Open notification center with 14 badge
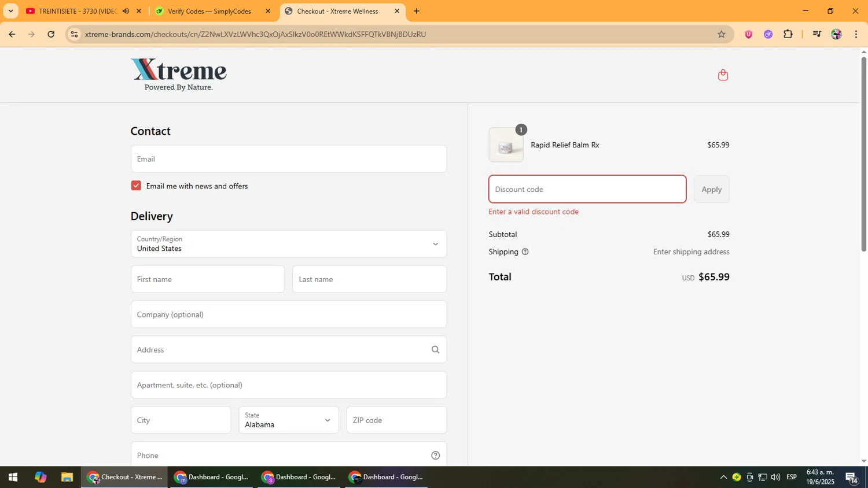Image resolution: width=868 pixels, height=488 pixels. coord(852,478)
